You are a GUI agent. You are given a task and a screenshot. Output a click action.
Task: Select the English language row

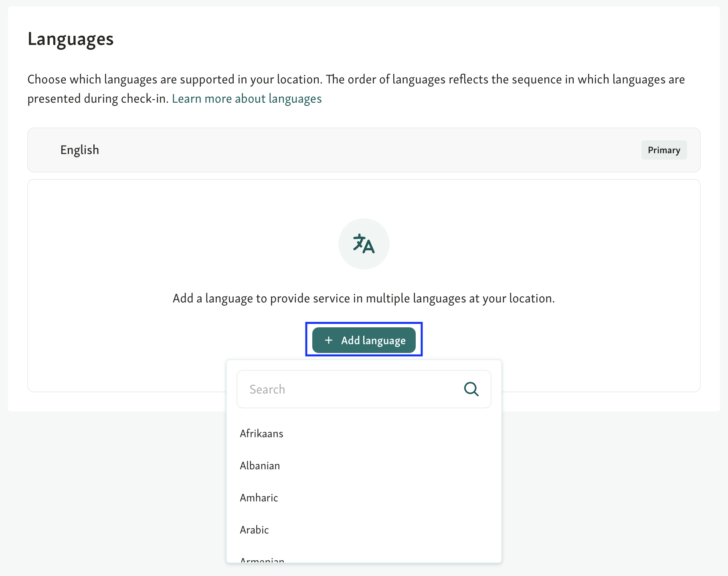pos(364,150)
